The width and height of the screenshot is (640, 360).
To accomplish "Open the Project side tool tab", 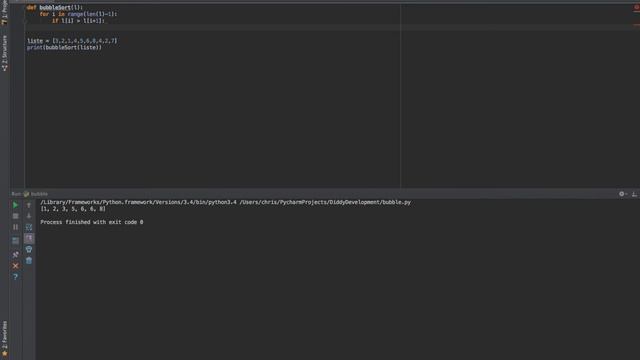I will click(x=4, y=12).
